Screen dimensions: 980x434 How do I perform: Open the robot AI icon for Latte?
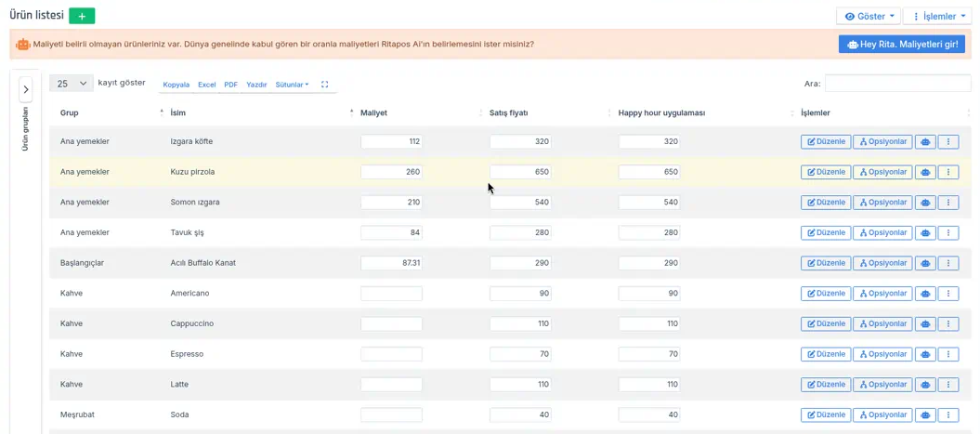pos(925,385)
